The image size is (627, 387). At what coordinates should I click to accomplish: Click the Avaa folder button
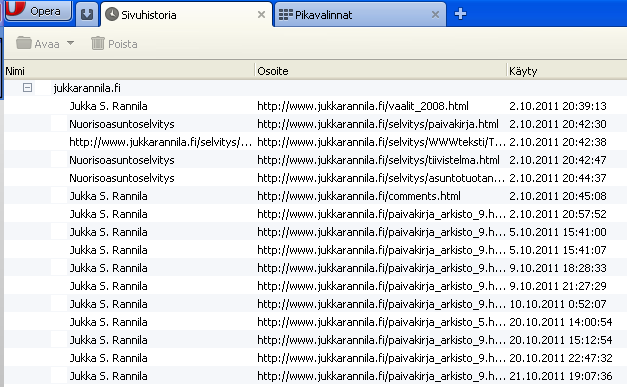pyautogui.click(x=38, y=44)
